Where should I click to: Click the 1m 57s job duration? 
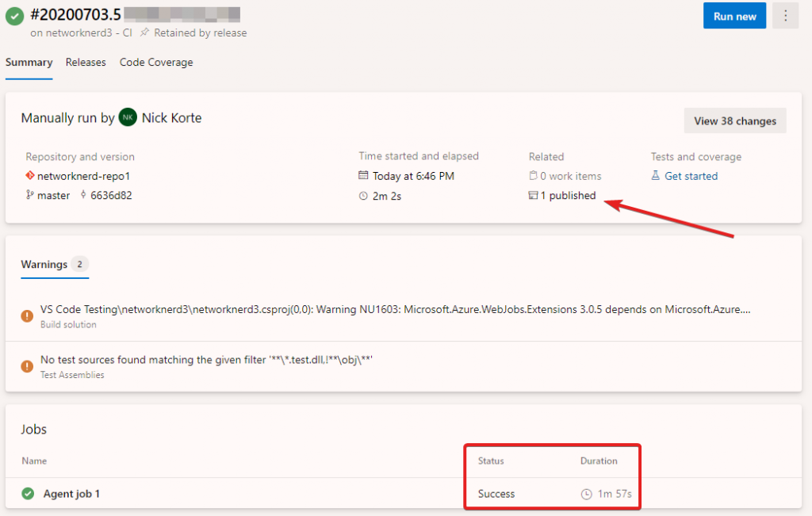click(x=615, y=494)
